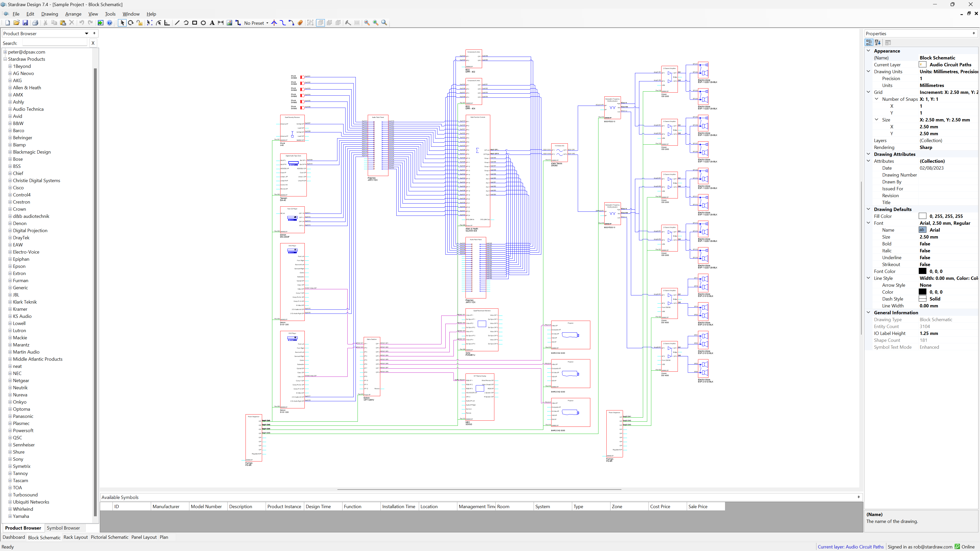Screen dimensions: 980x551
Task: Select the Line drawing tool
Action: click(177, 23)
